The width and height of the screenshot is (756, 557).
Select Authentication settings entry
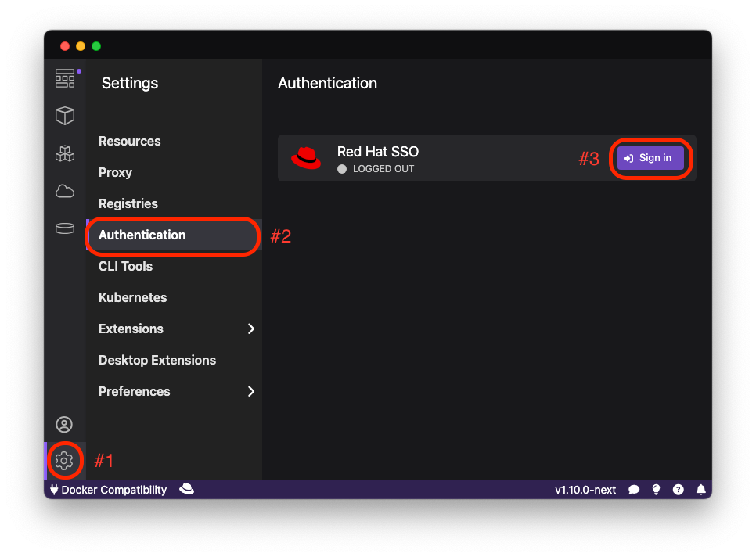pos(174,235)
